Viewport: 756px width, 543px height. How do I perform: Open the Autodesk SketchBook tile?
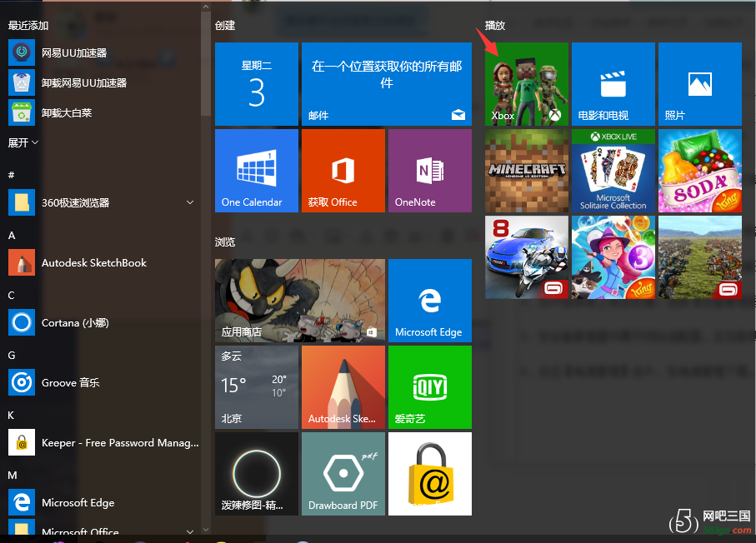(343, 387)
